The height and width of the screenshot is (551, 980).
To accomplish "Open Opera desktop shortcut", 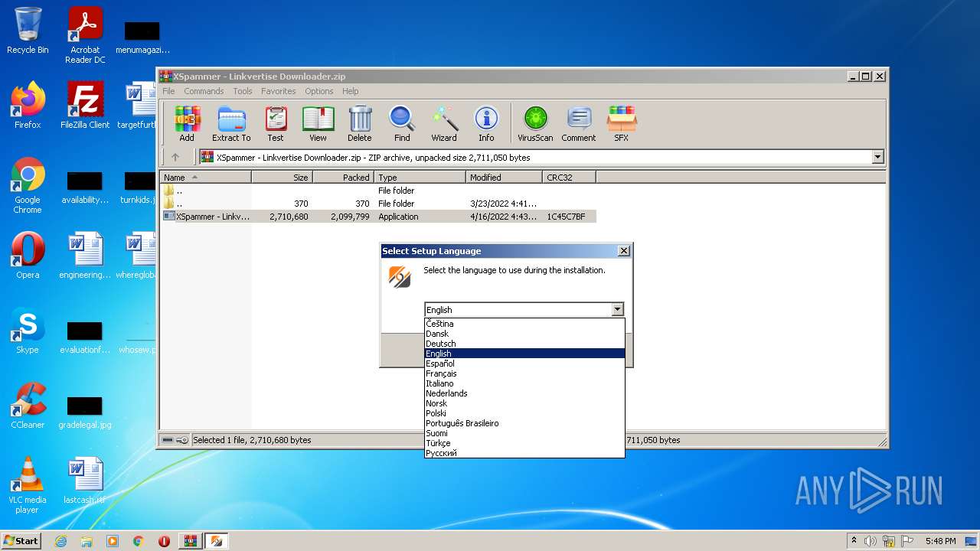I will tap(28, 256).
